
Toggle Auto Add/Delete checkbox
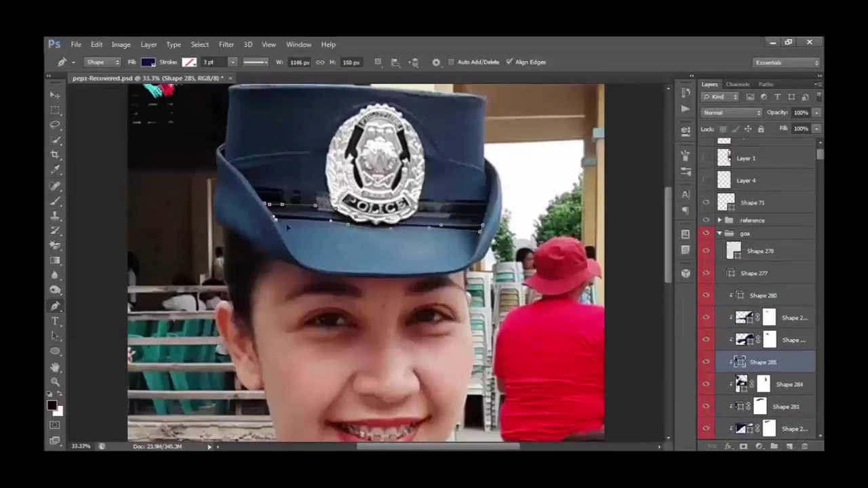[x=452, y=62]
